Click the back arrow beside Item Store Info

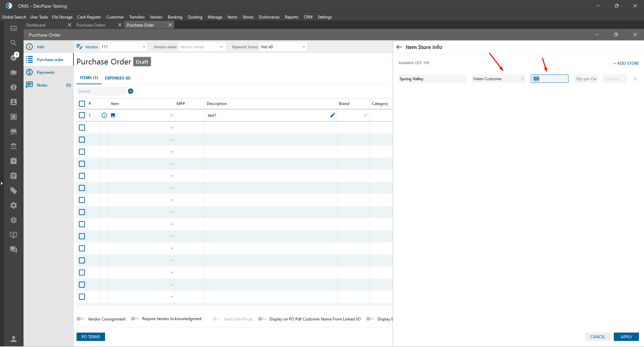pyautogui.click(x=399, y=47)
